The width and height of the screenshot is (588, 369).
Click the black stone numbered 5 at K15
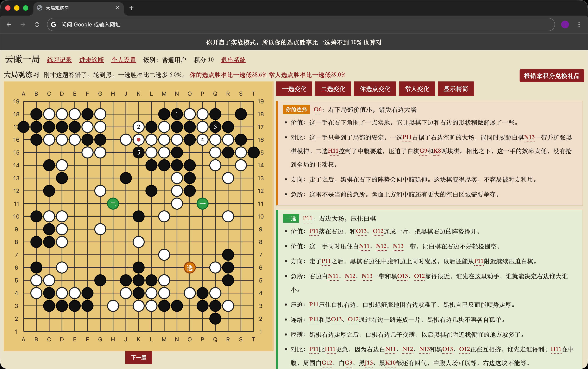point(138,152)
